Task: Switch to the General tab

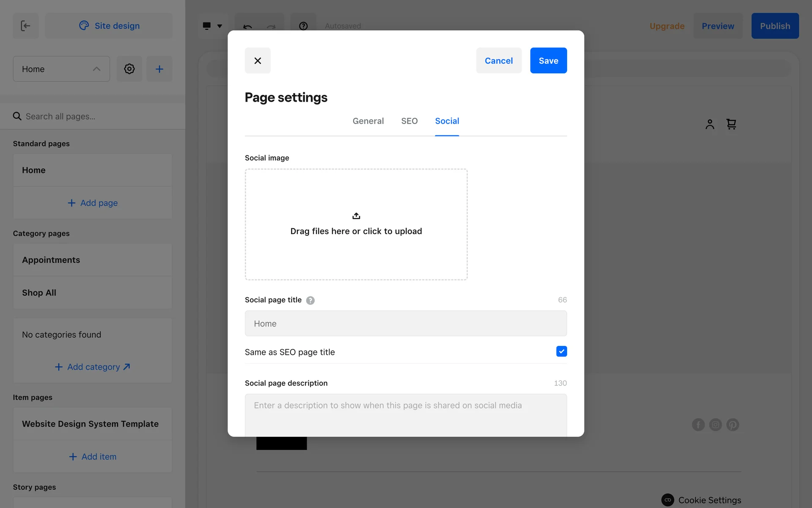Action: [368, 121]
